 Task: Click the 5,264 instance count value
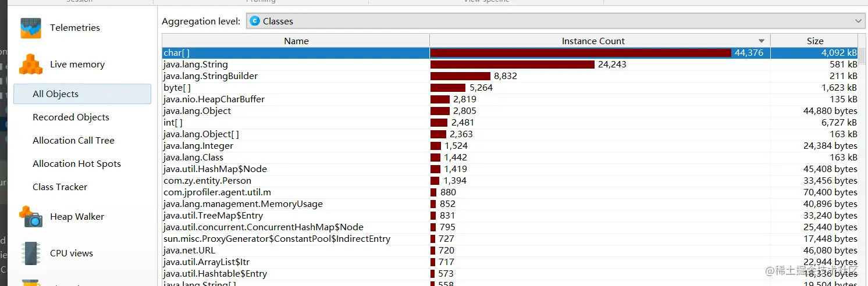click(481, 88)
